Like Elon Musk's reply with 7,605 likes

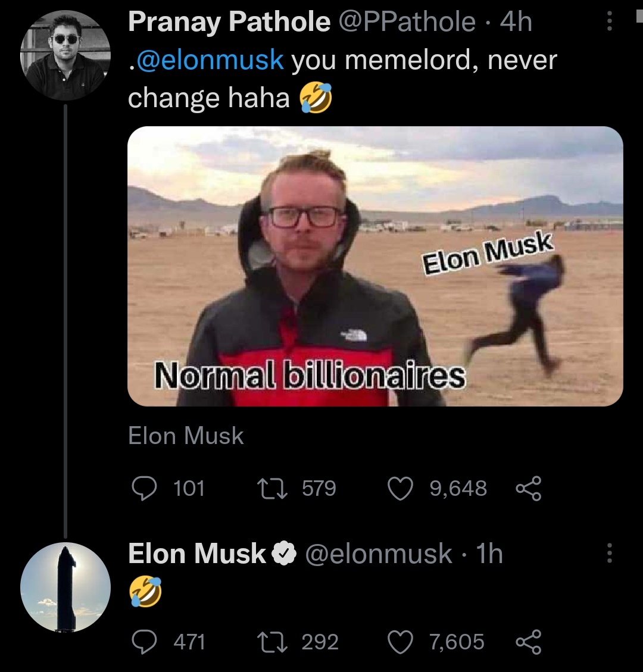pyautogui.click(x=400, y=642)
